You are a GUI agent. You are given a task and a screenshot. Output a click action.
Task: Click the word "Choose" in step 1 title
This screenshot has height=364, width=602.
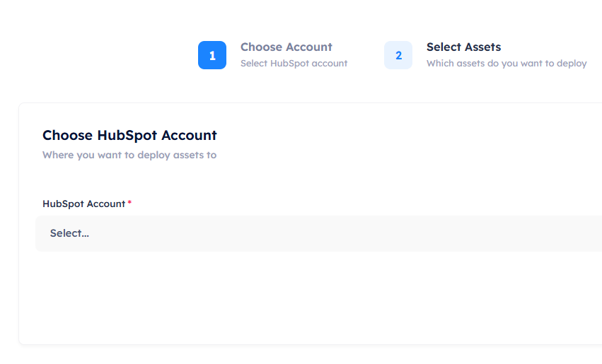pyautogui.click(x=260, y=47)
